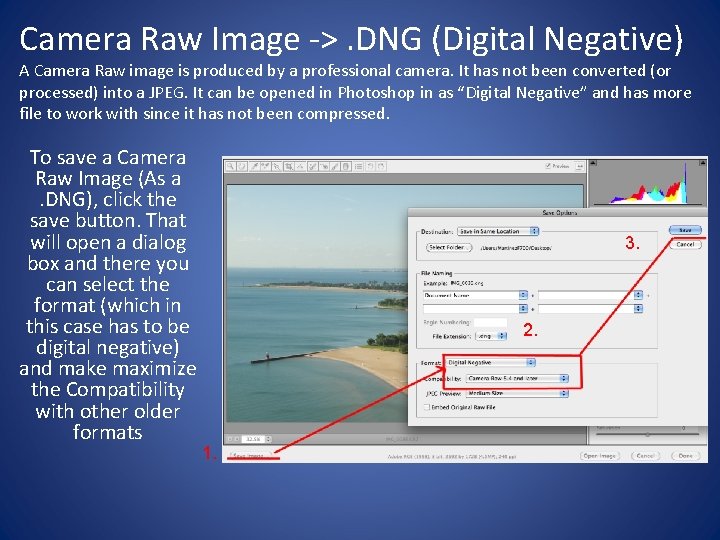Click the Save Options dialog title bar
This screenshot has height=540, width=720.
557,213
